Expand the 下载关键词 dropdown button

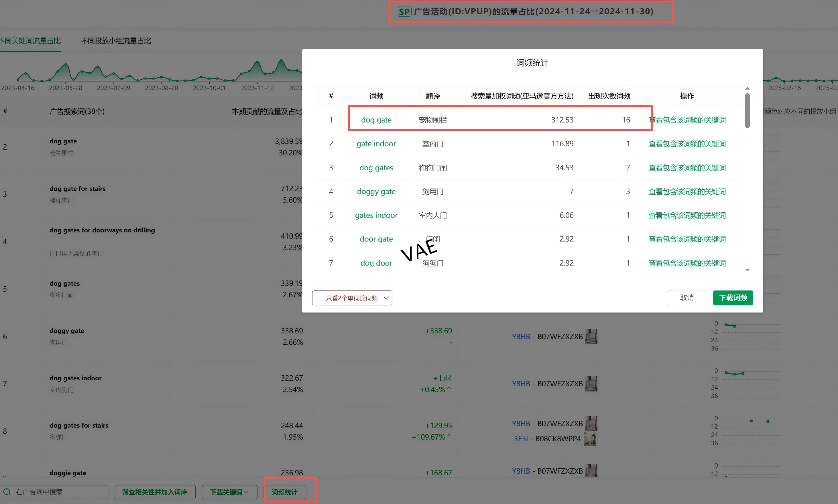coord(229,492)
